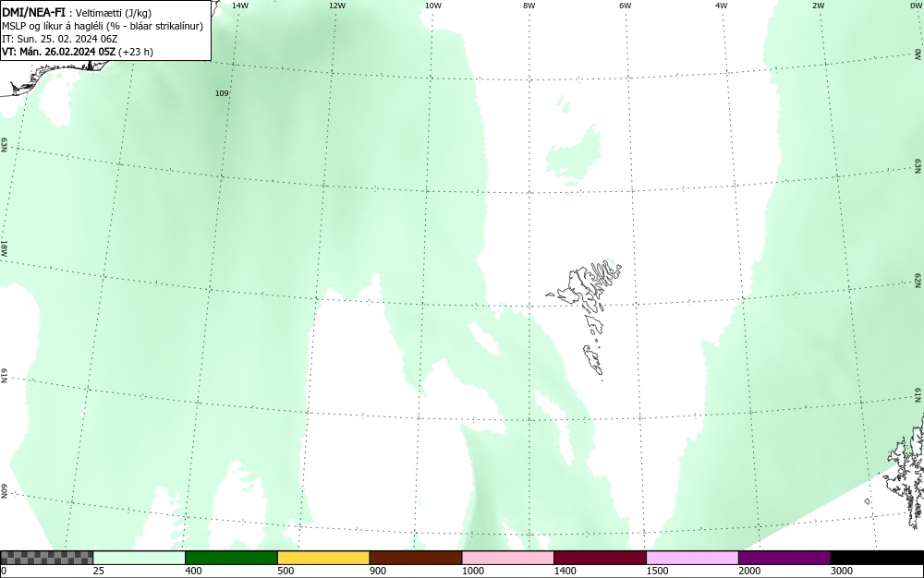
Task: Click the purple 2000-3000 legend swatch
Action: tap(784, 558)
